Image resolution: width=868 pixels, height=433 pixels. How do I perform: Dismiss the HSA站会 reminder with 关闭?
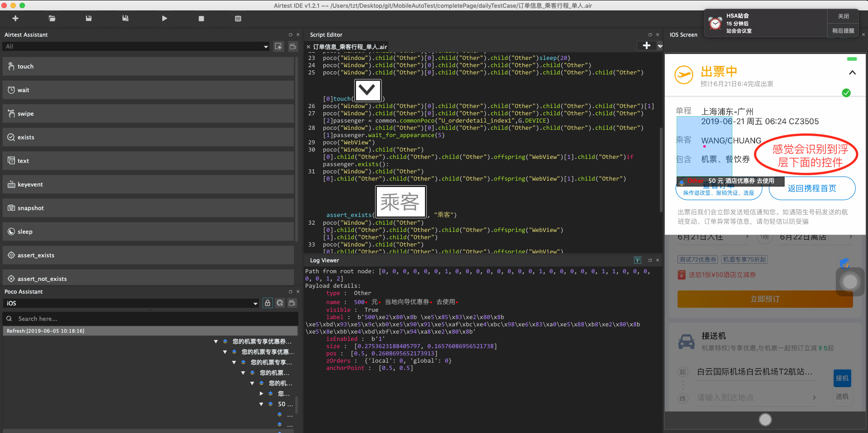(x=843, y=16)
